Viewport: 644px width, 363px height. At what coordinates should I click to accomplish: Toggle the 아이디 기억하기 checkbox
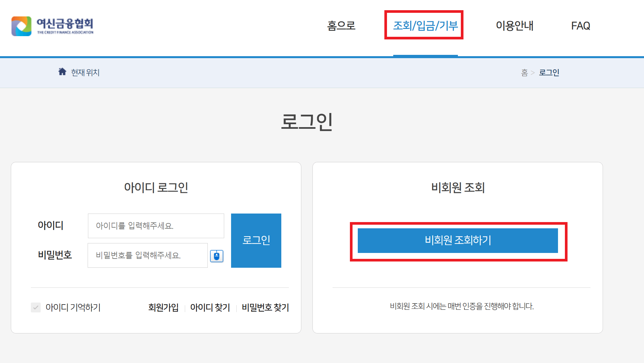[36, 307]
